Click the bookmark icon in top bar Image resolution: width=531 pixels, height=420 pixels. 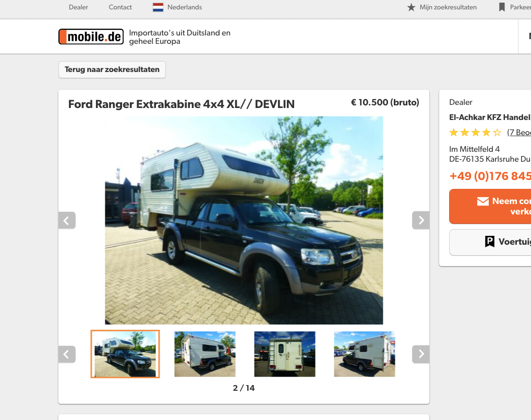point(502,7)
